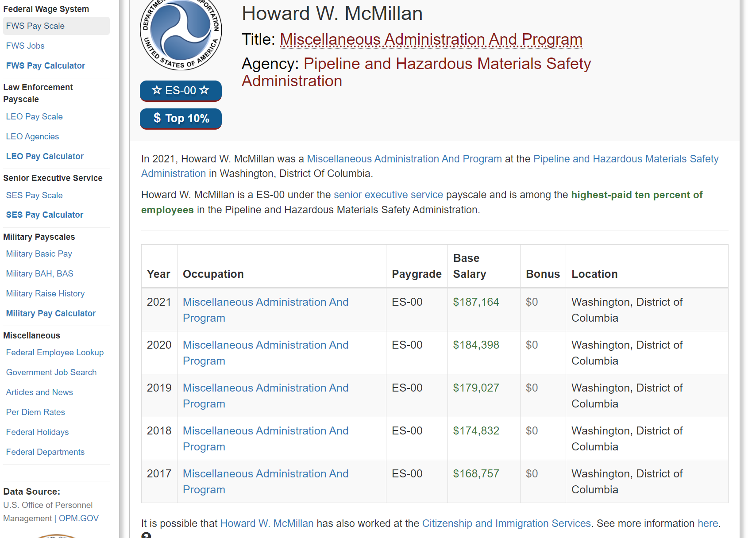This screenshot has width=756, height=538.
Task: Open FWS Pay Scale in sidebar
Action: [56, 26]
